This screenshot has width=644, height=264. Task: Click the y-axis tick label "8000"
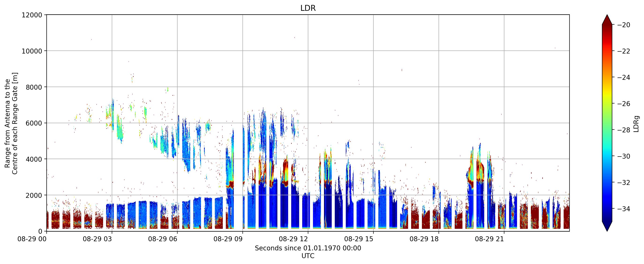34,87
